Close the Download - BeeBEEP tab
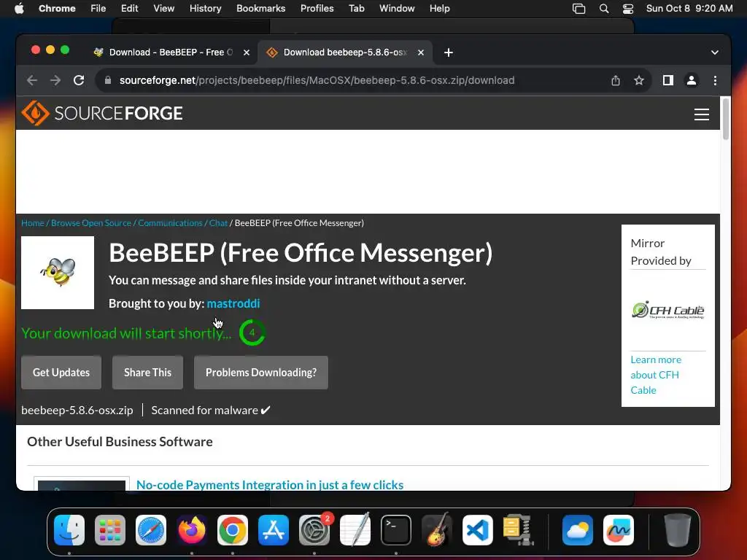 247,52
